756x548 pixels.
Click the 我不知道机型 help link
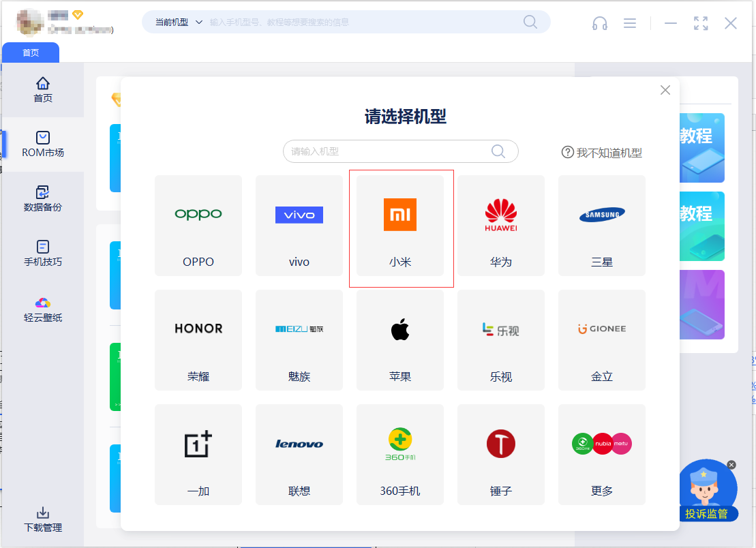(x=602, y=153)
